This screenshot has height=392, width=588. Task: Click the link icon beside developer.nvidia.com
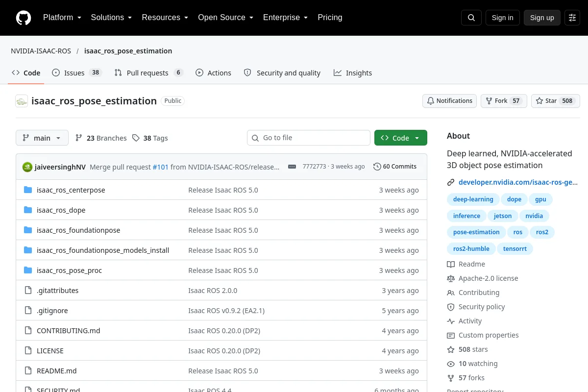tap(451, 182)
